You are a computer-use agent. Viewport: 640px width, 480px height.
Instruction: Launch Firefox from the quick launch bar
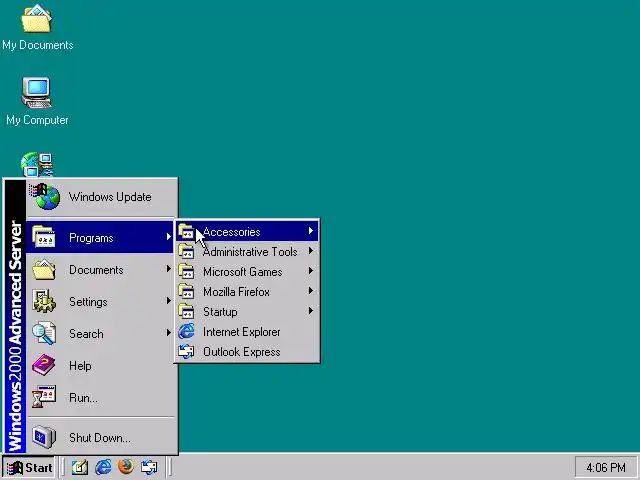coord(126,467)
